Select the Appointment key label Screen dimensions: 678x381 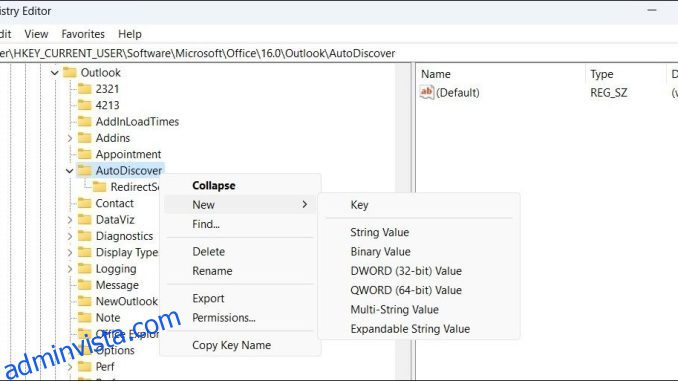coord(128,154)
